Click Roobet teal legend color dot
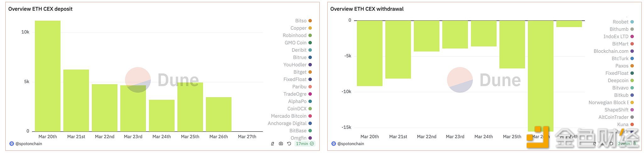 [632, 22]
